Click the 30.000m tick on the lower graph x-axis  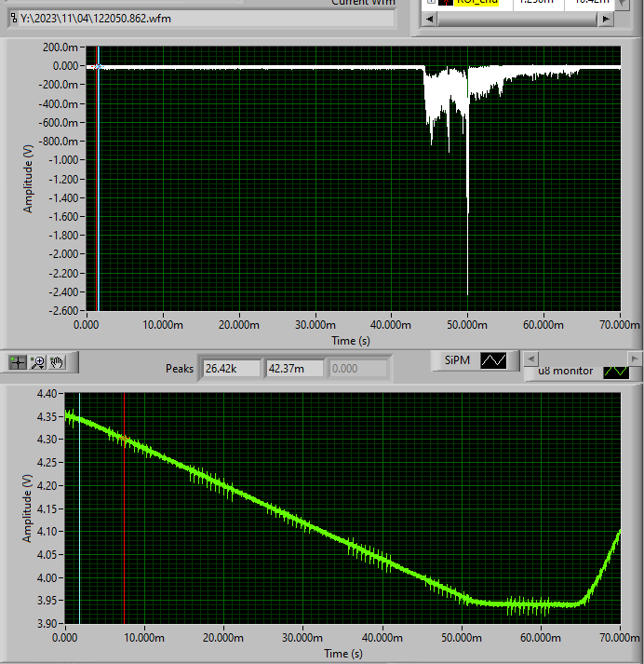(303, 637)
